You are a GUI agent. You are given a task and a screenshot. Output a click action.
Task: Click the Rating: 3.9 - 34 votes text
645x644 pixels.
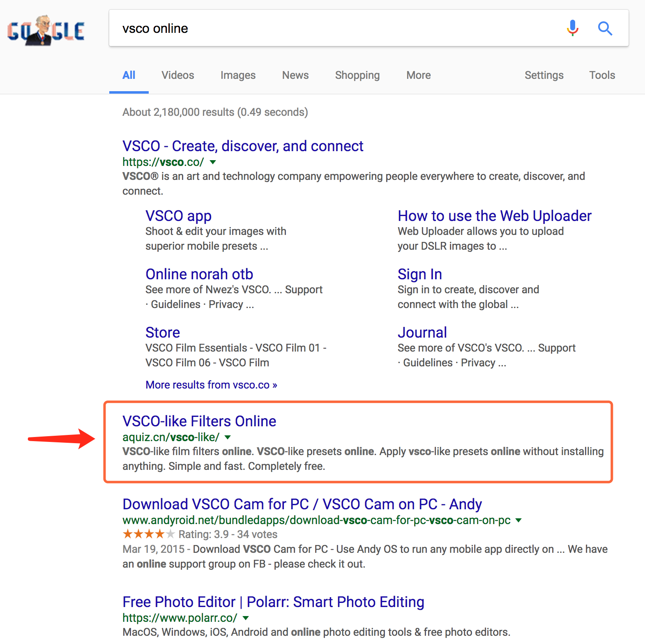pyautogui.click(x=228, y=534)
